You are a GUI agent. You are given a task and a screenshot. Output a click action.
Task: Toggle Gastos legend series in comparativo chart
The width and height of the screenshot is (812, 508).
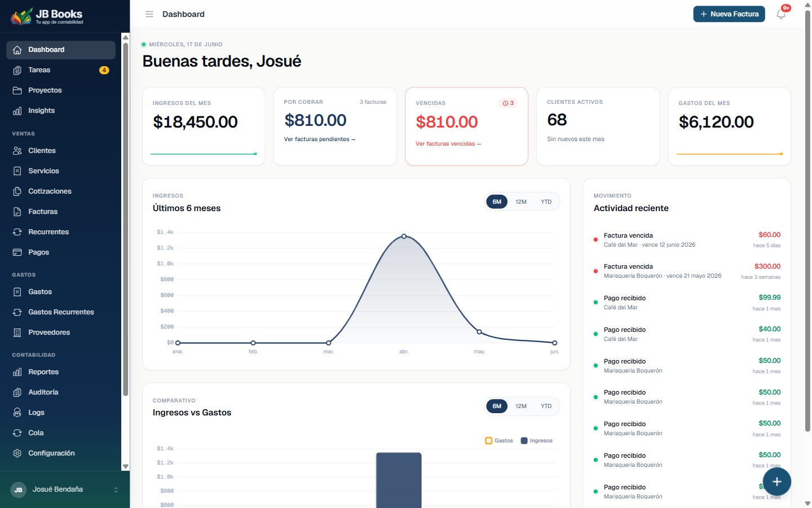tap(499, 441)
